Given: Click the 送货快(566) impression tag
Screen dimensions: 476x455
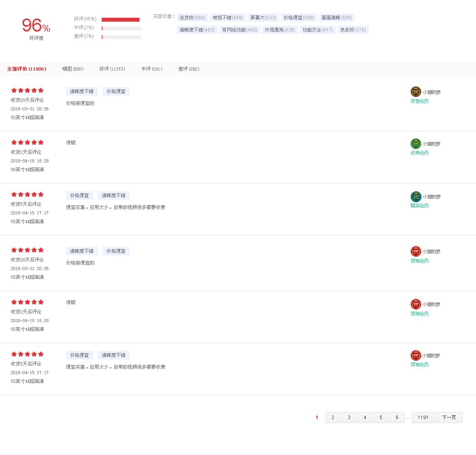Looking at the screenshot, I should pyautogui.click(x=192, y=18).
